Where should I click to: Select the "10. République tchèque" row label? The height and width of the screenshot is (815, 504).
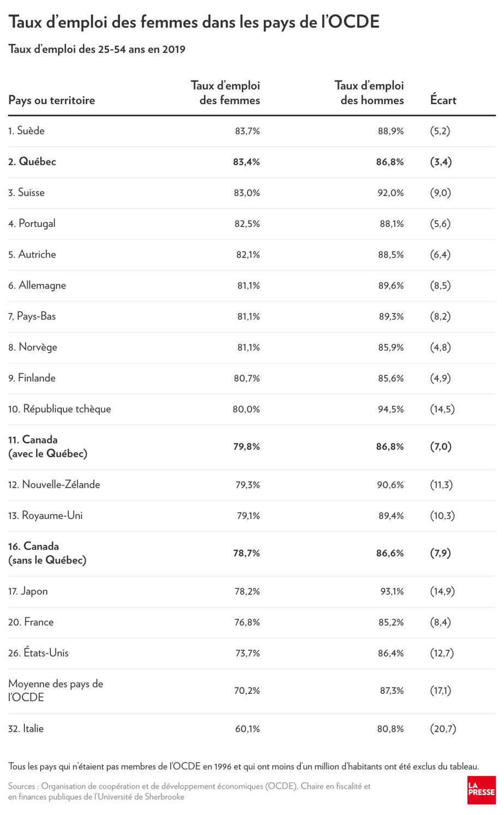[x=59, y=409]
